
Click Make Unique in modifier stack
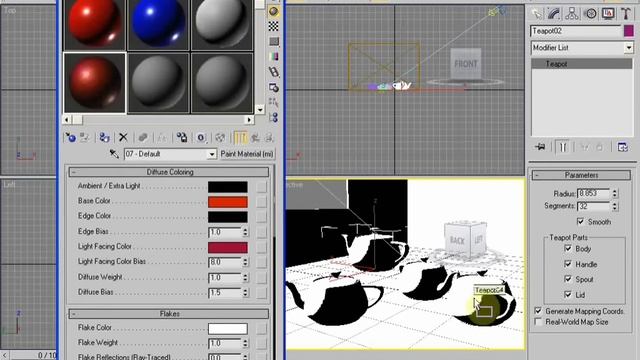[584, 147]
